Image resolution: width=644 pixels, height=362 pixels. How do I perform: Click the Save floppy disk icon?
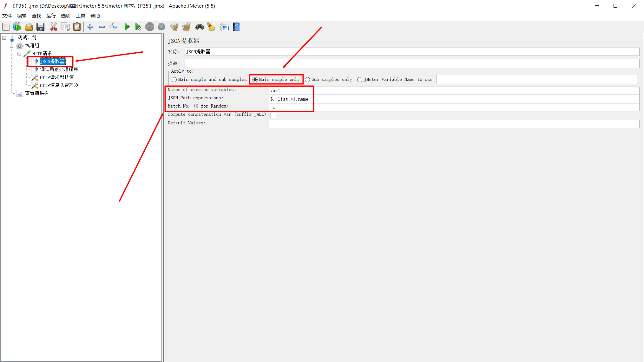point(40,27)
